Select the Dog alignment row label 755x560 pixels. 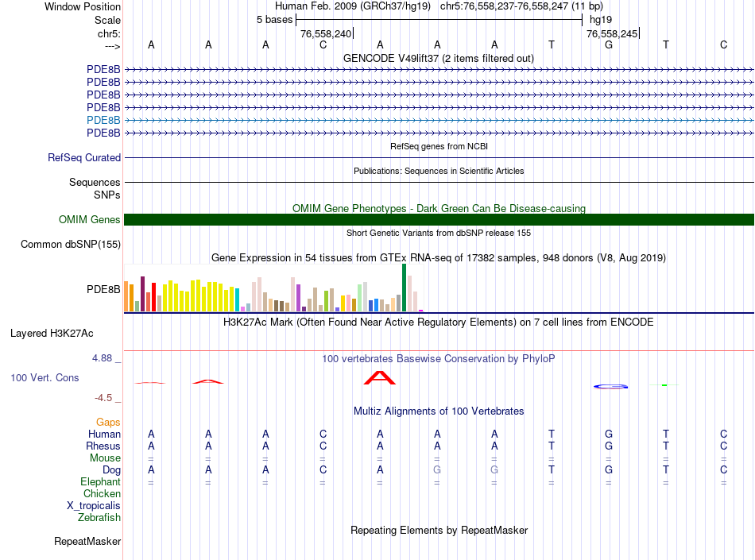pos(112,470)
